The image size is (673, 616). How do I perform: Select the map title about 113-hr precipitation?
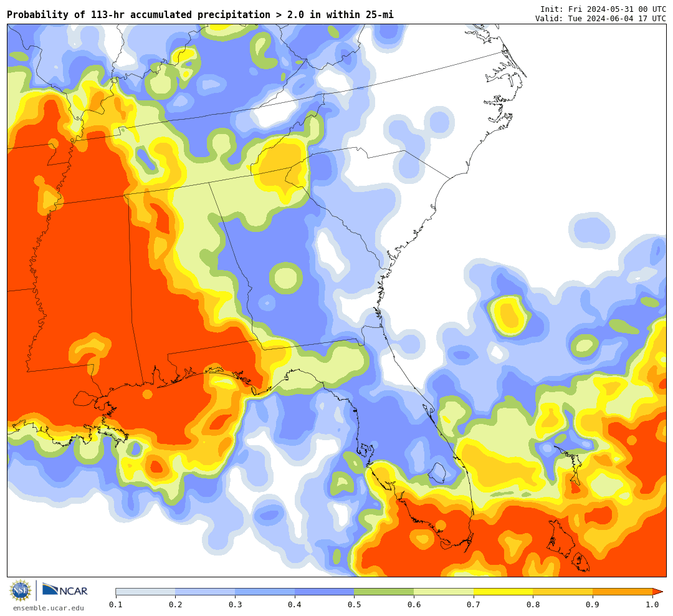tap(200, 15)
